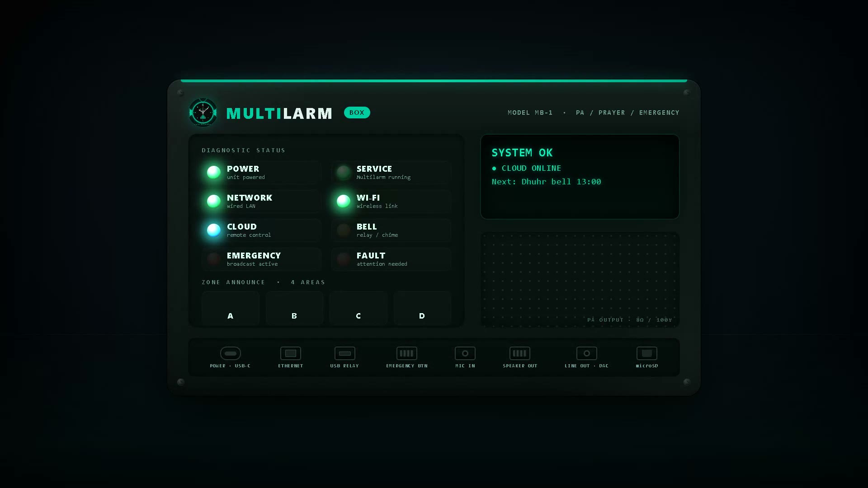Click the DIAGNOSTIC STATUS heading
Image resolution: width=868 pixels, height=488 pixels.
pyautogui.click(x=244, y=150)
